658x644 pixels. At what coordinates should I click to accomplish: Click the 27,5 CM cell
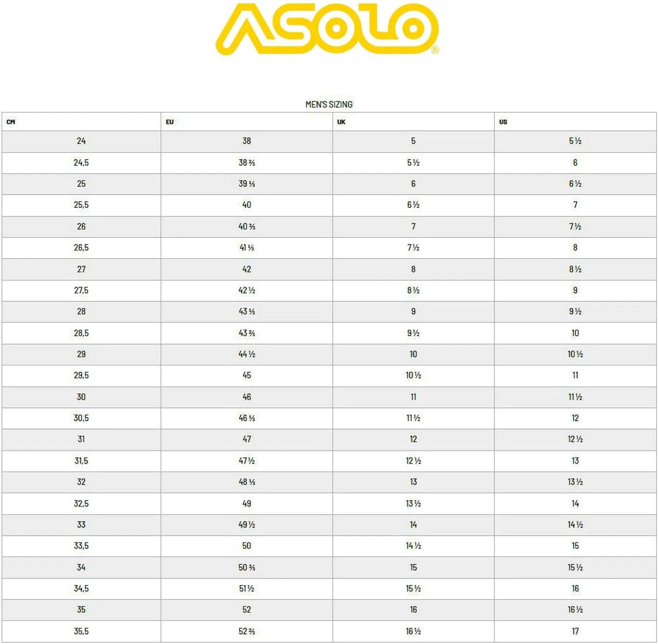click(x=81, y=290)
